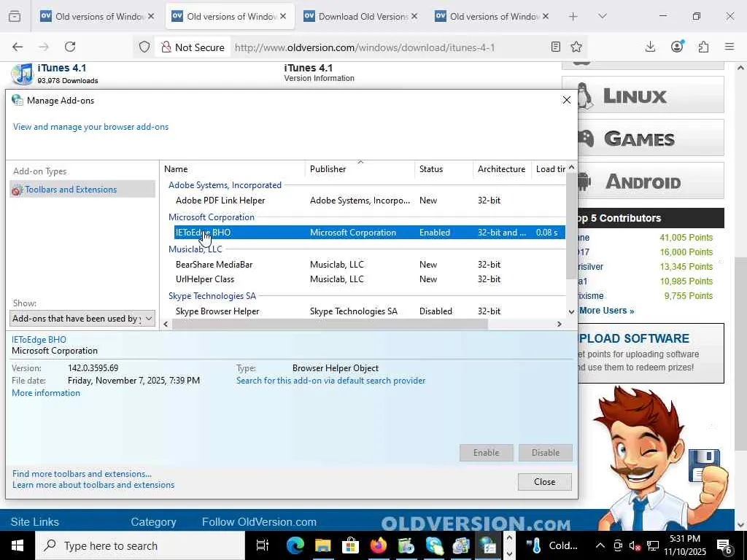
Task: Click the muted speaker tray icon
Action: [x=635, y=545]
